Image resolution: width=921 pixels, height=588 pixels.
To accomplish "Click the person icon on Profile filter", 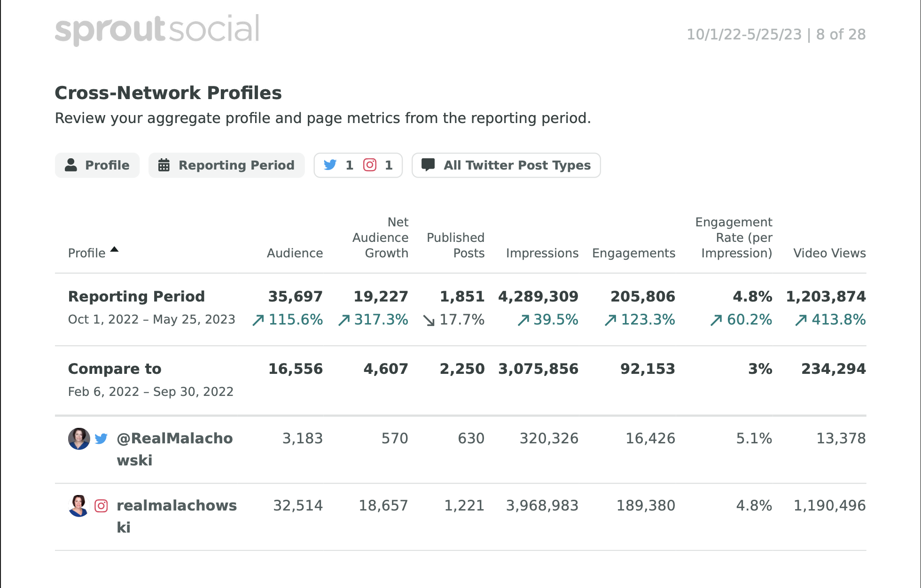I will [70, 165].
